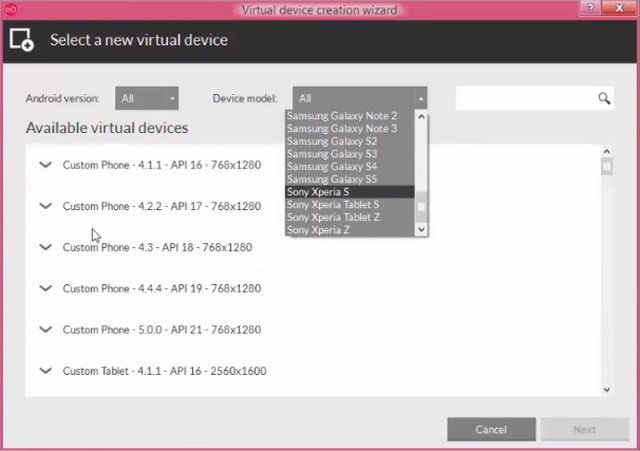640x451 pixels.
Task: Click available devices list scrollbar thumb
Action: click(607, 167)
